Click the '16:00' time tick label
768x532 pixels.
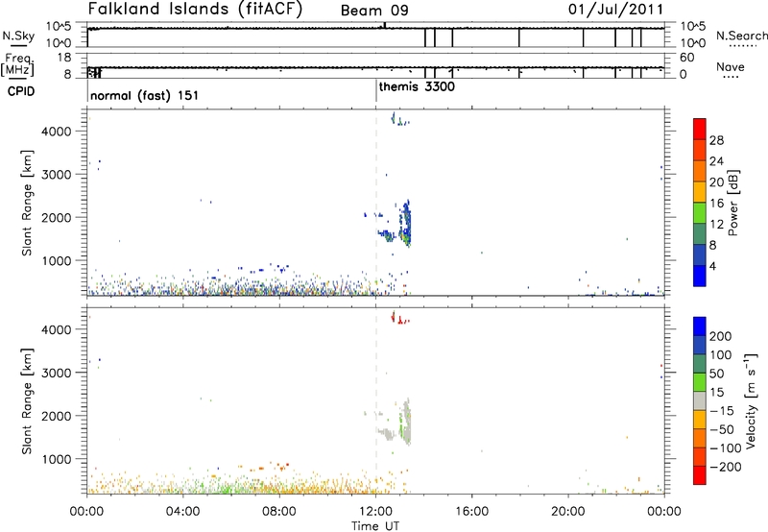coord(471,512)
